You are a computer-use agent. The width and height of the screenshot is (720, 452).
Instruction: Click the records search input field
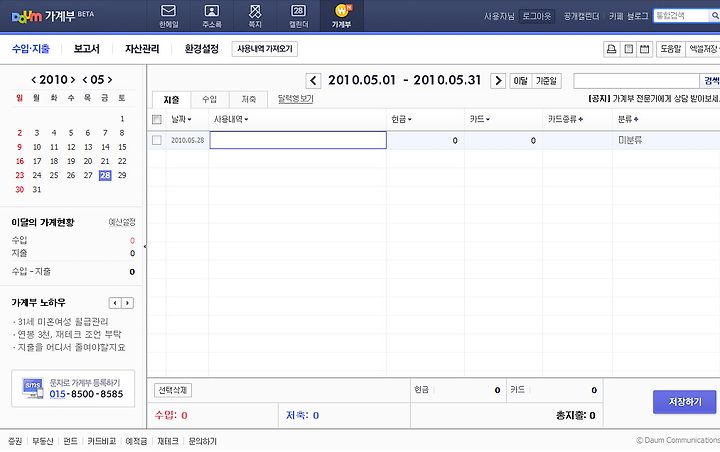[636, 81]
